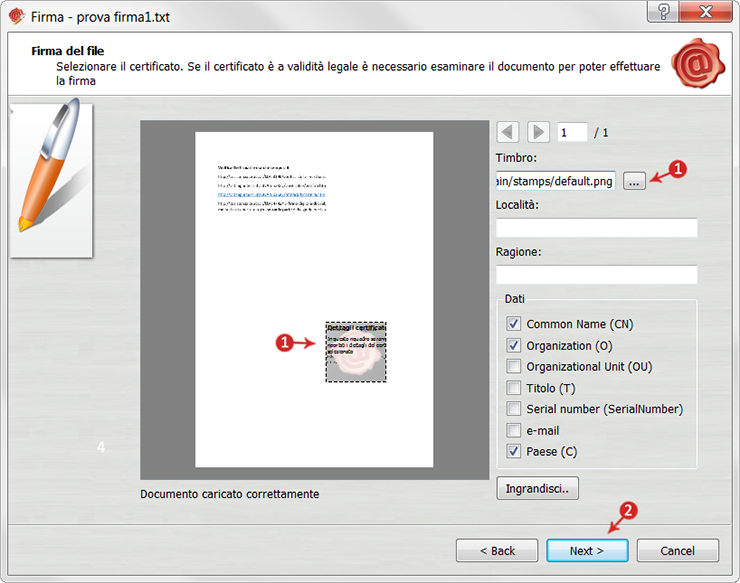Click the next page arrow button
The height and width of the screenshot is (583, 740).
pos(538,132)
